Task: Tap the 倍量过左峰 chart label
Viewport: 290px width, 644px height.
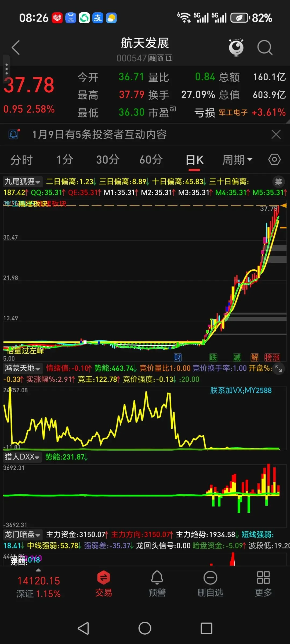Action: 25,350
